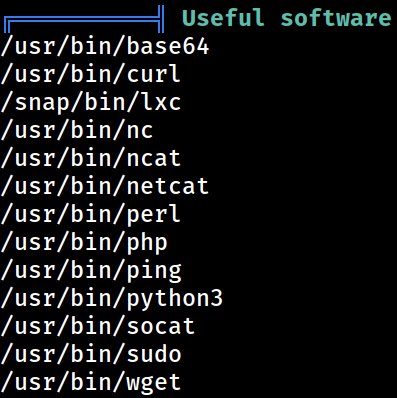Select the /usr/bin/php entry
The width and height of the screenshot is (397, 398).
(x=84, y=243)
